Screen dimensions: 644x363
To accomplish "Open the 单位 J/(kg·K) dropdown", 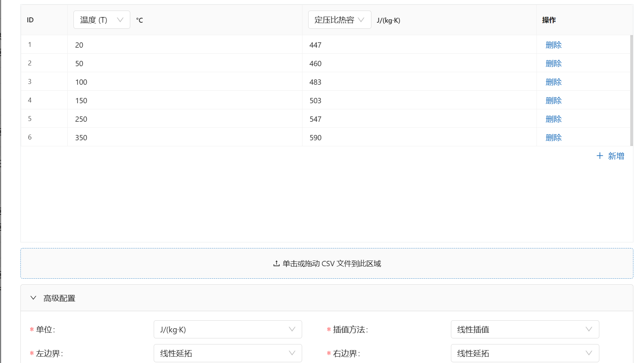I will click(x=228, y=329).
